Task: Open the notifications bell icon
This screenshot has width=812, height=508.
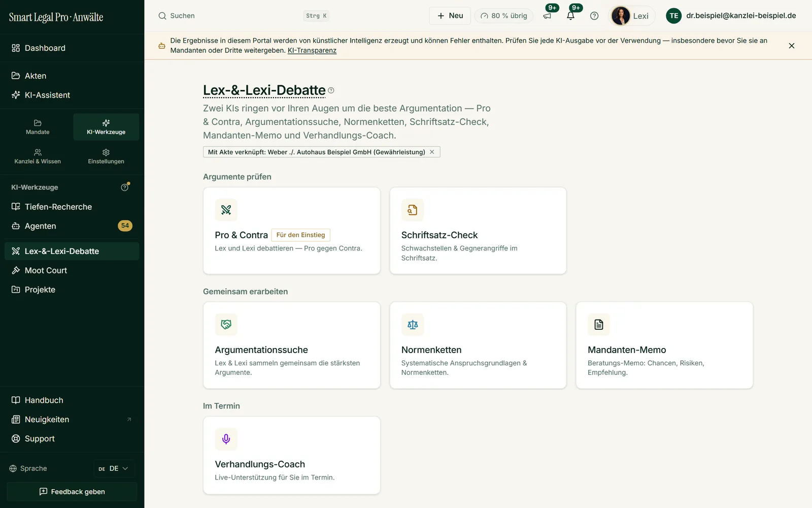Action: (x=570, y=16)
